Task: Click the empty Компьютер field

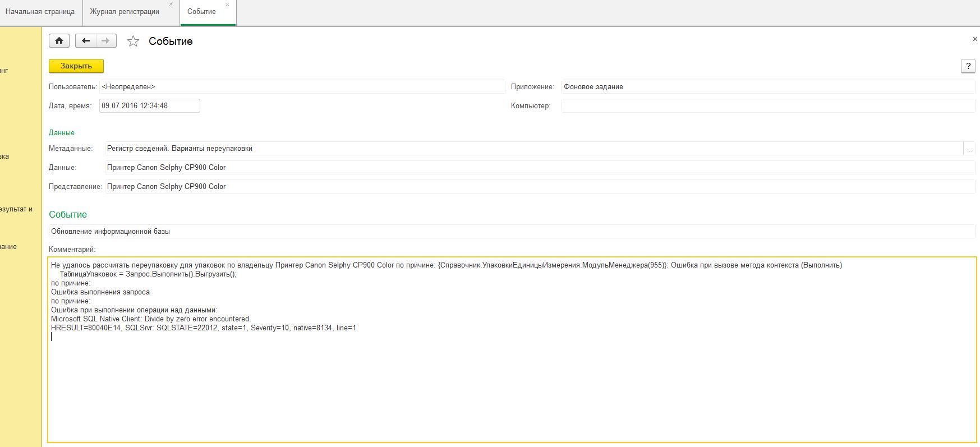Action: click(x=767, y=106)
